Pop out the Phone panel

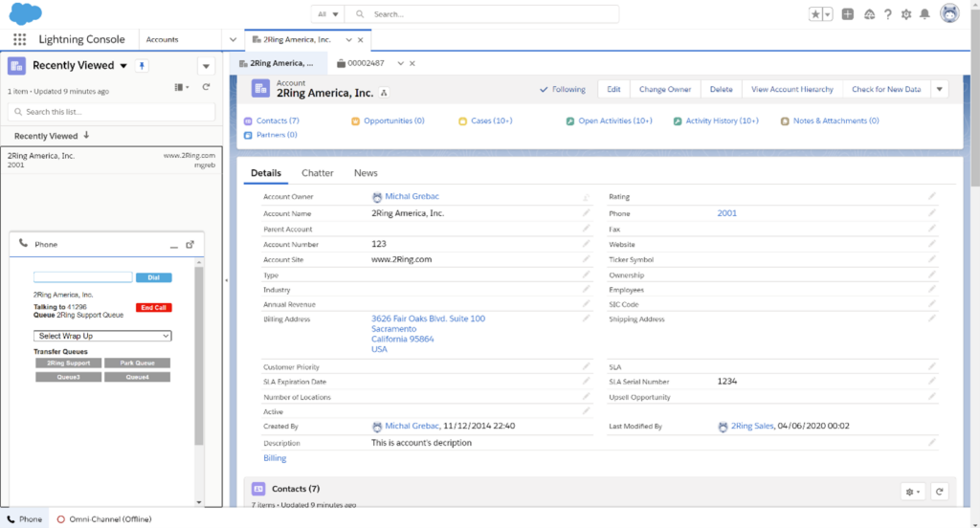click(x=190, y=244)
